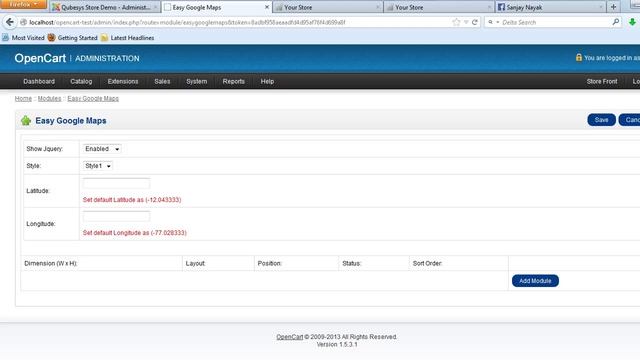Open the Catalog menu
This screenshot has width=640, height=360.
(81, 81)
